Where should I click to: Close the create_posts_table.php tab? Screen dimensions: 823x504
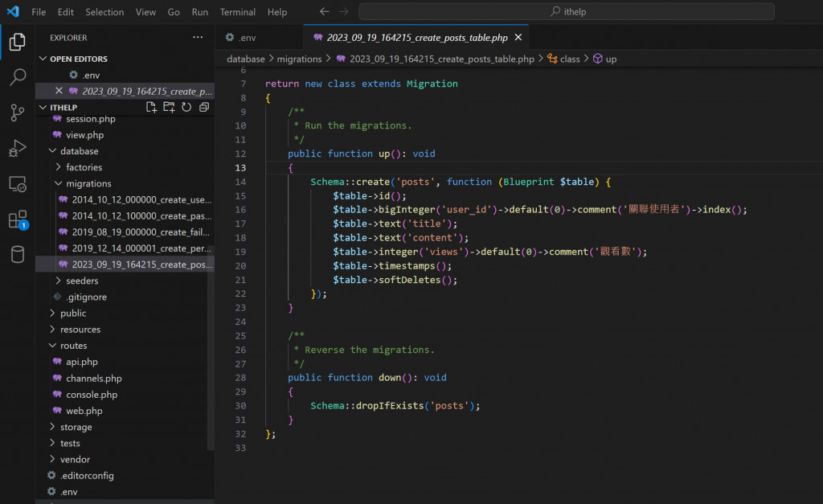click(518, 37)
